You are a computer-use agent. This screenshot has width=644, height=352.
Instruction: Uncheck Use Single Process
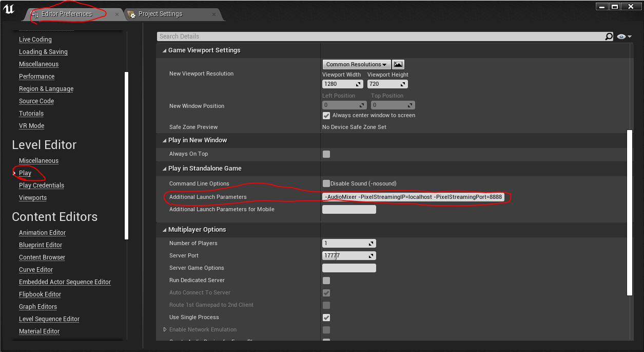pyautogui.click(x=326, y=318)
